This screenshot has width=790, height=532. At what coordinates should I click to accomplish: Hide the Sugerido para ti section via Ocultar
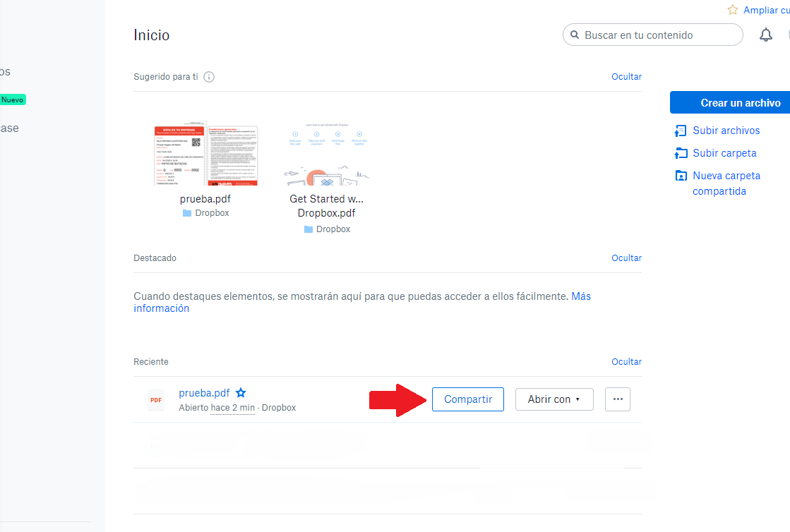(626, 76)
